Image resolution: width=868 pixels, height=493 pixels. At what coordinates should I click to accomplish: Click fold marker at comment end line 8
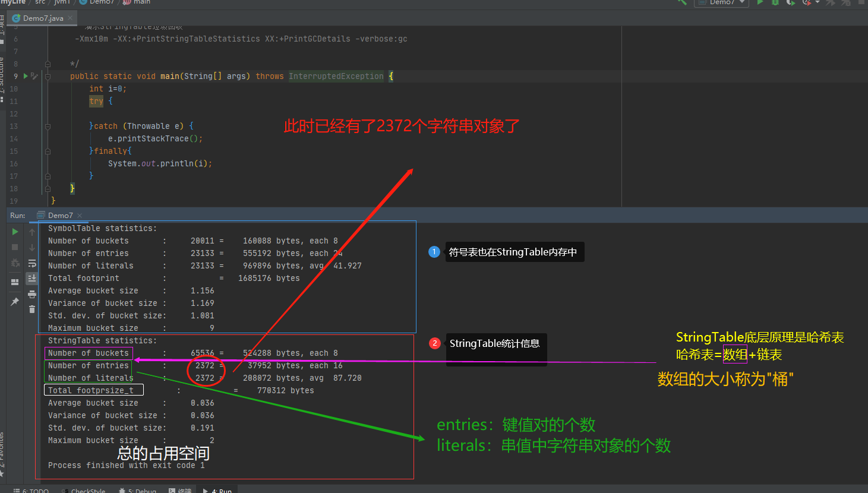click(x=48, y=64)
